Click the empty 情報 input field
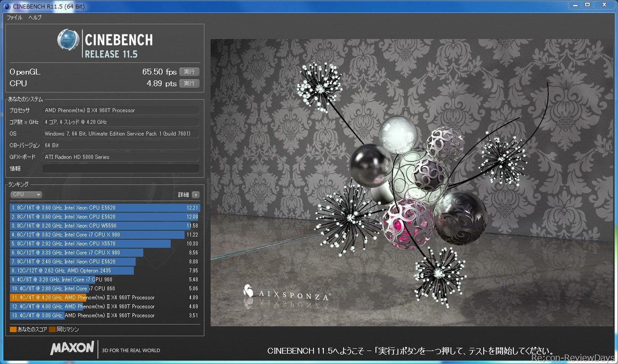618x364 pixels. click(121, 169)
